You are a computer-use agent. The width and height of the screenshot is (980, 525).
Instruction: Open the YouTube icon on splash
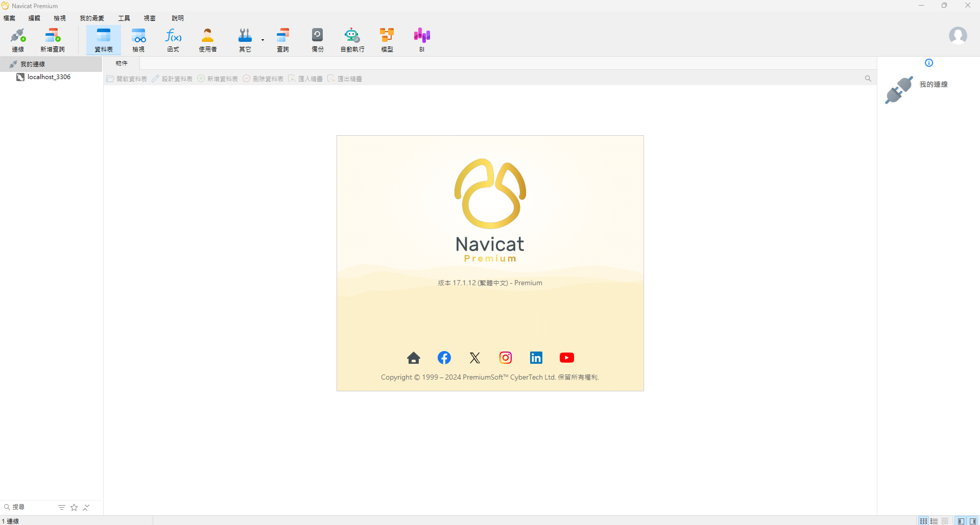(567, 358)
